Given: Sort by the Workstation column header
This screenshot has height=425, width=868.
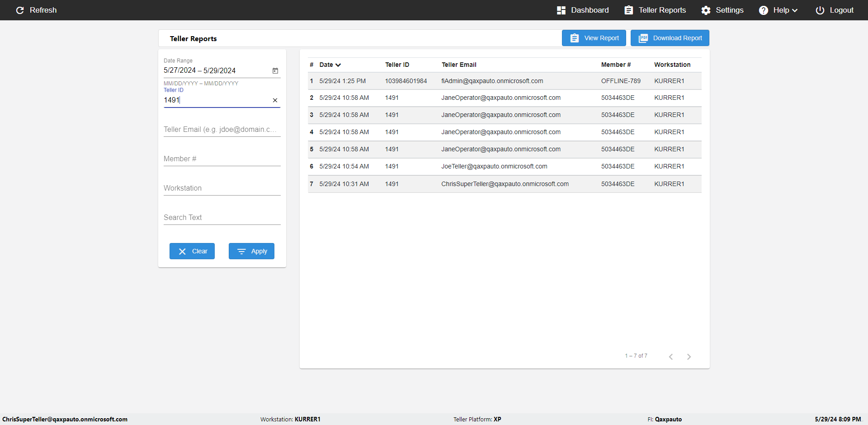Looking at the screenshot, I should [672, 65].
